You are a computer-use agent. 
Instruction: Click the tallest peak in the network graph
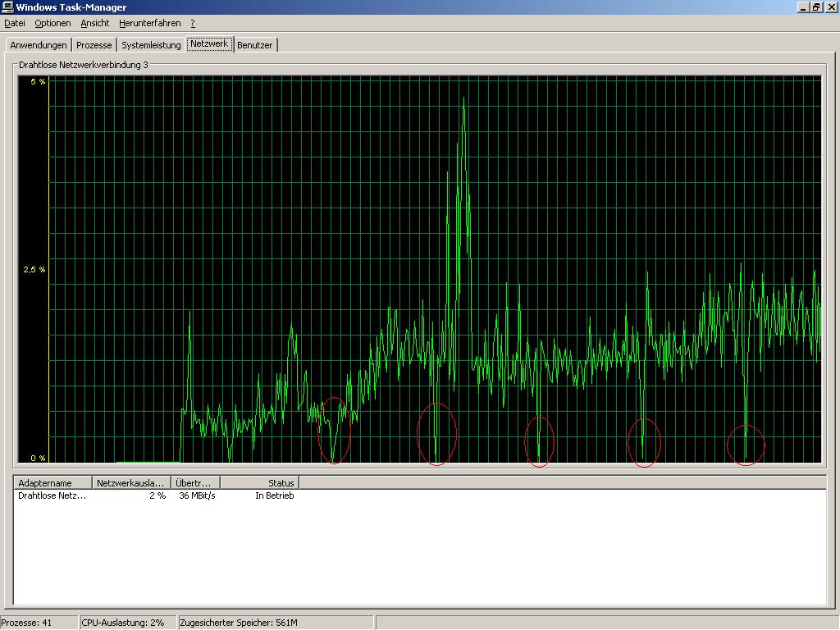(x=464, y=100)
